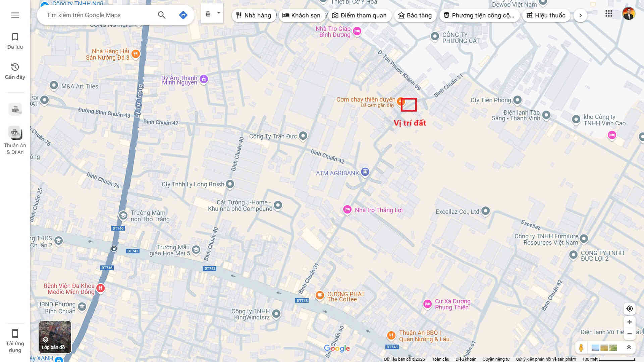Select the Nhà hàng category chip
The width and height of the screenshot is (644, 362).
(x=254, y=15)
